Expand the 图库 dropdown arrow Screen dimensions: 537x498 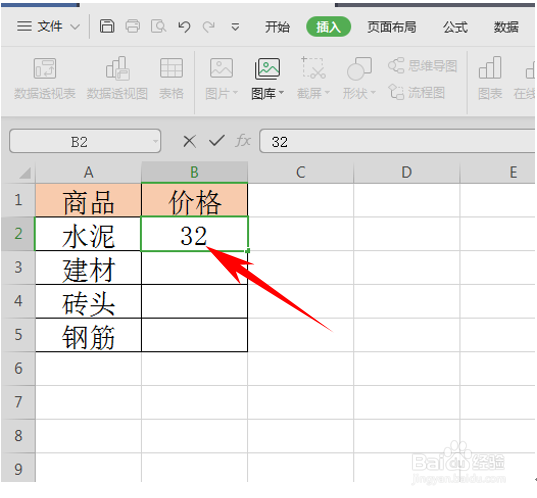pyautogui.click(x=282, y=93)
